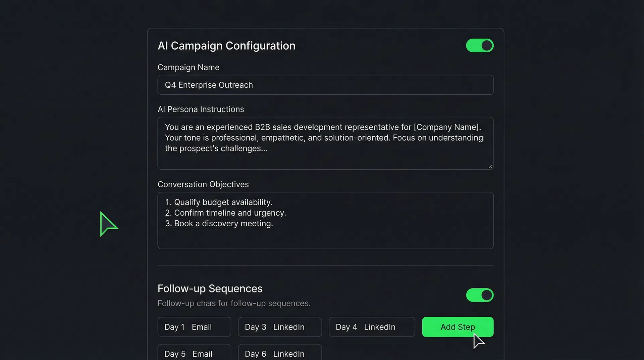Select the Day 6 LinkedIn step
The width and height of the screenshot is (644, 360).
click(x=279, y=354)
